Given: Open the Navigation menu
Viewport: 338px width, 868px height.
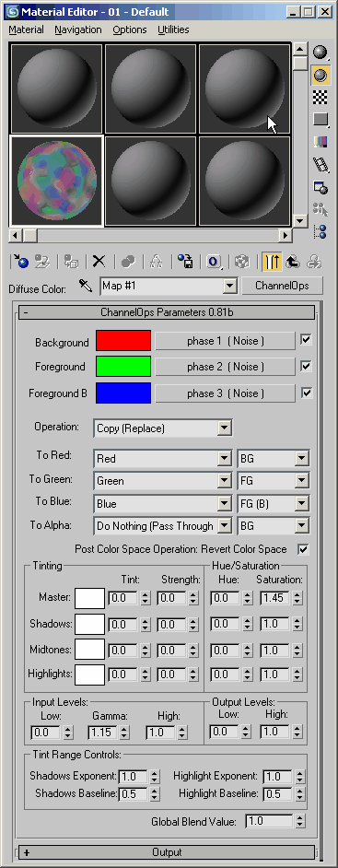Looking at the screenshot, I should (x=78, y=29).
